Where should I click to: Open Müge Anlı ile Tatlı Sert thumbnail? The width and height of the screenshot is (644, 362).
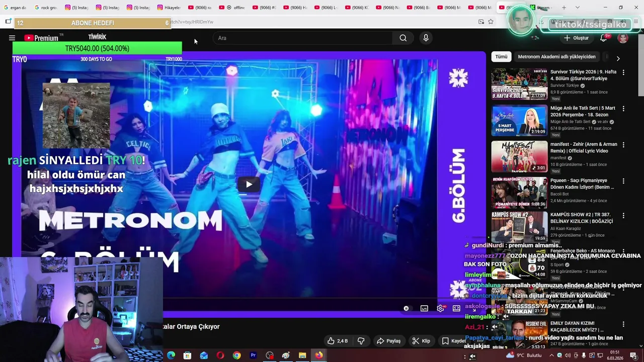(x=519, y=120)
